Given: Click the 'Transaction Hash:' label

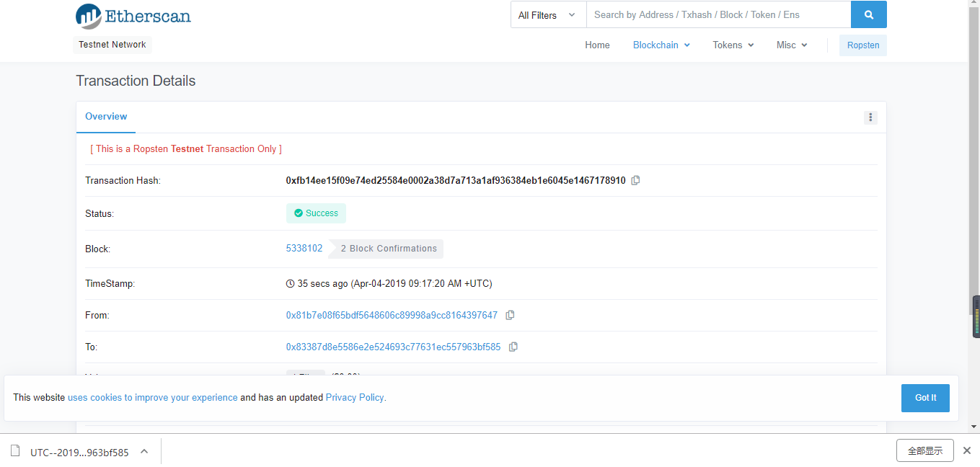Looking at the screenshot, I should [x=123, y=181].
